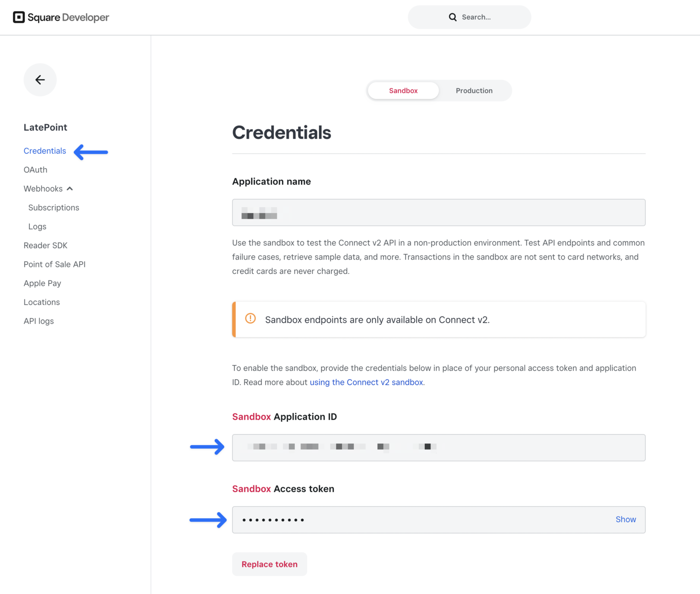The width and height of the screenshot is (700, 594).
Task: Switch to the Production tab
Action: tap(474, 91)
